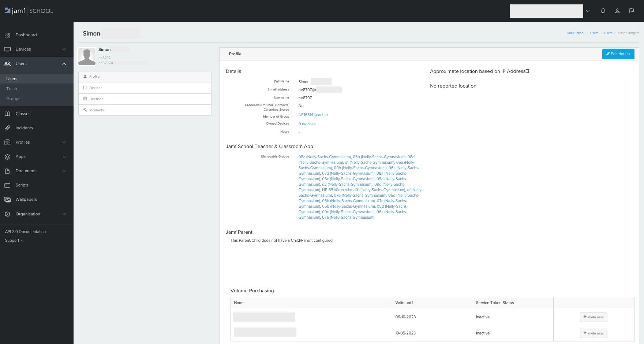644x344 pixels.
Task: Click the username value ne8797 in Details
Action: 305,98
